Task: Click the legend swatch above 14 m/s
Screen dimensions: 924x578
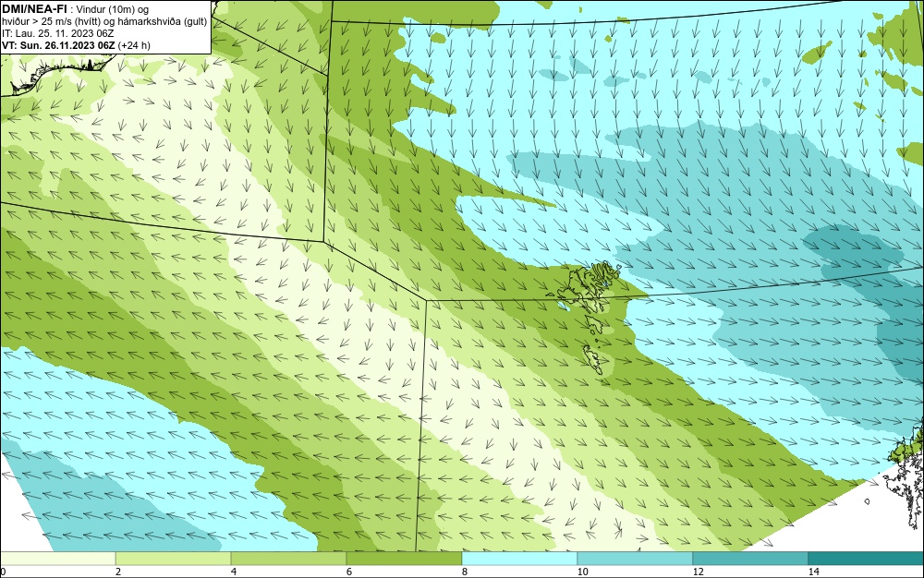Action: tap(867, 559)
